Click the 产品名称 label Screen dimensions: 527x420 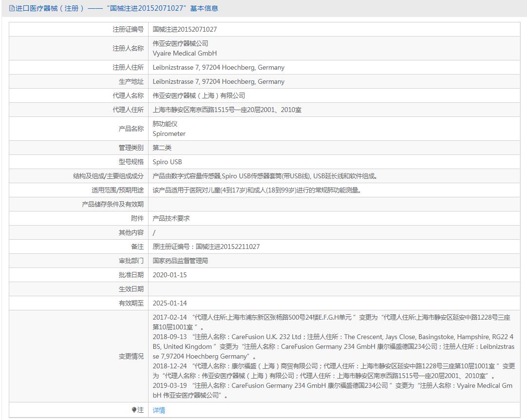131,129
